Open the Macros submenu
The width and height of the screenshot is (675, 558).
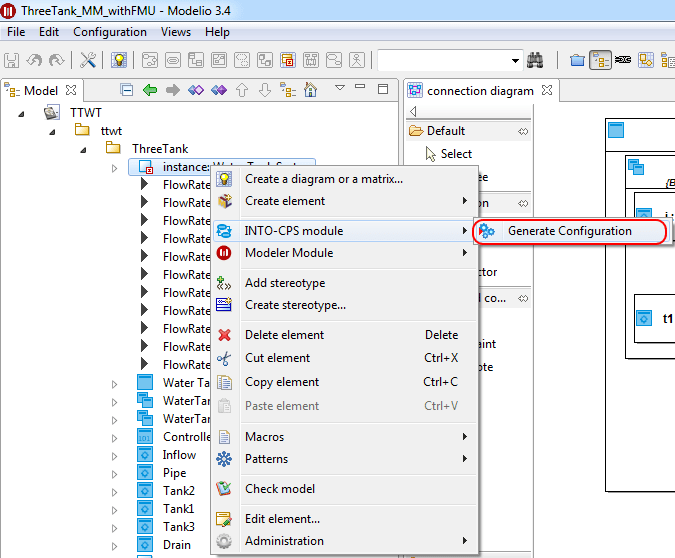(345, 437)
